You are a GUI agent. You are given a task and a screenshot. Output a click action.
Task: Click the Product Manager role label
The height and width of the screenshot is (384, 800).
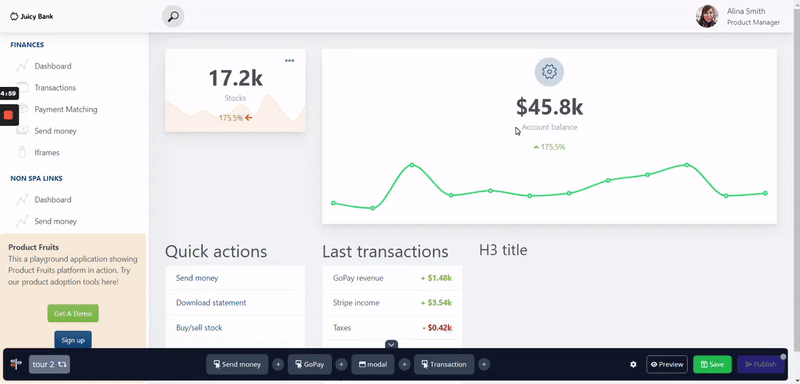coord(753,22)
